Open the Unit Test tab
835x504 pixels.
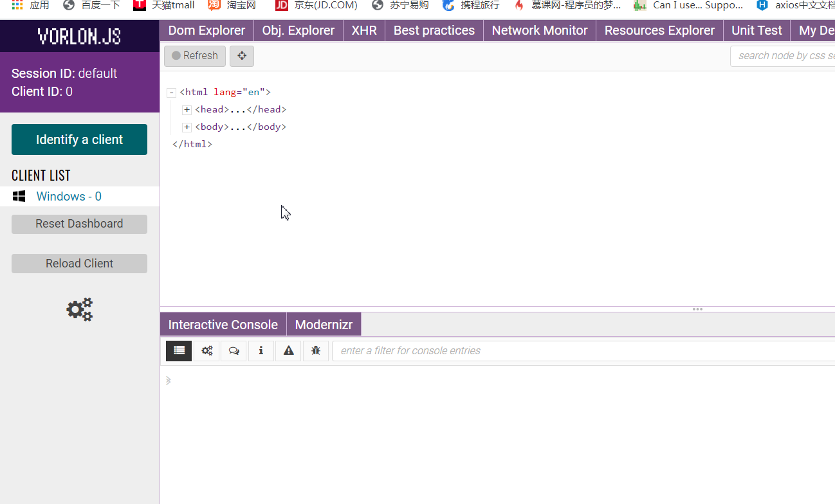[757, 30]
